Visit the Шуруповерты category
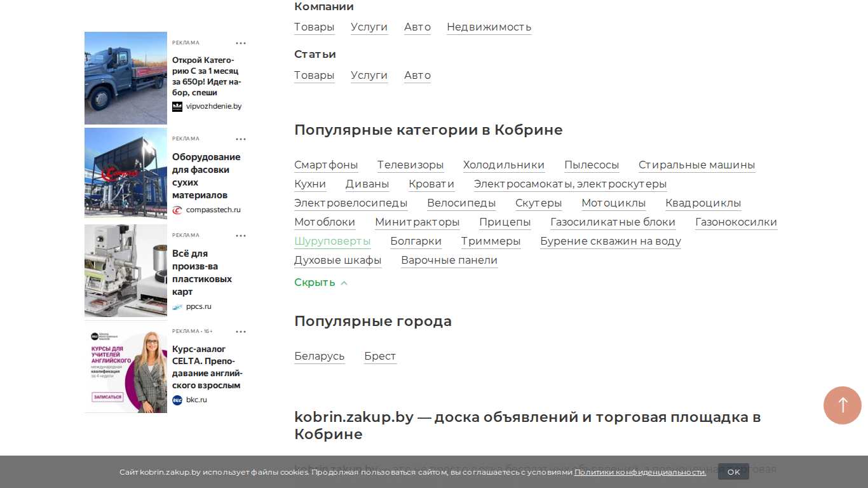Screen dimensions: 868x488 [332, 241]
